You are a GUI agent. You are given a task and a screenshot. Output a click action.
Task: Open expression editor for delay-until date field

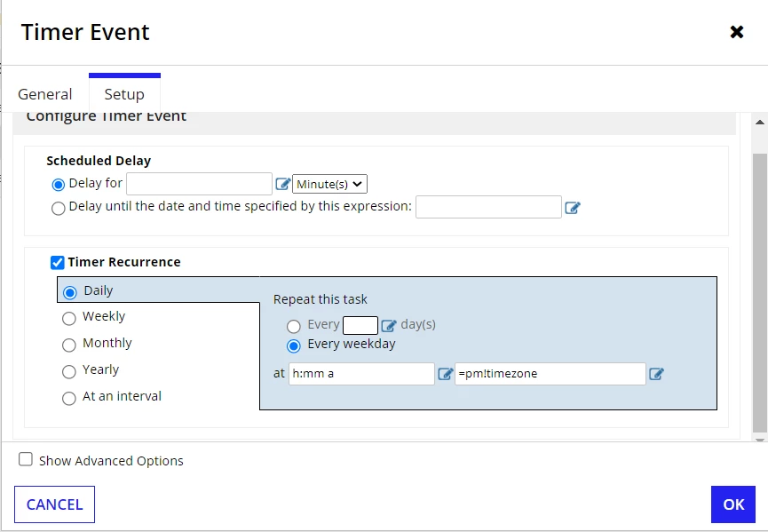pos(573,208)
